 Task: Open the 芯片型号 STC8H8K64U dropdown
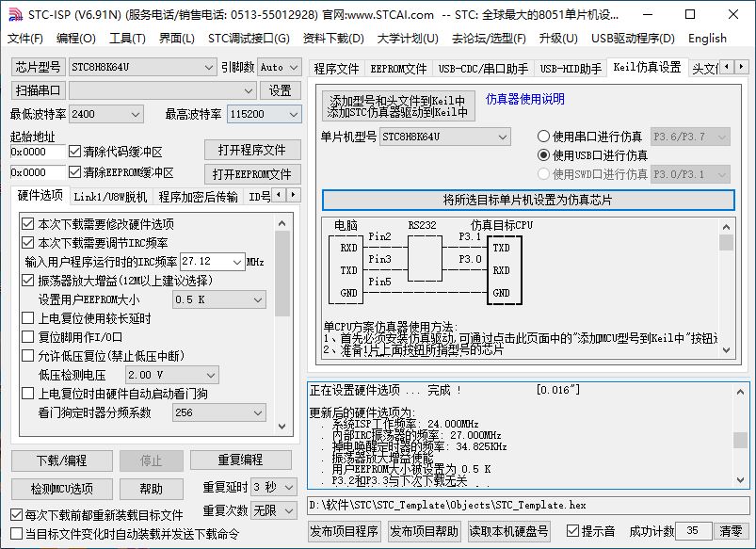143,67
